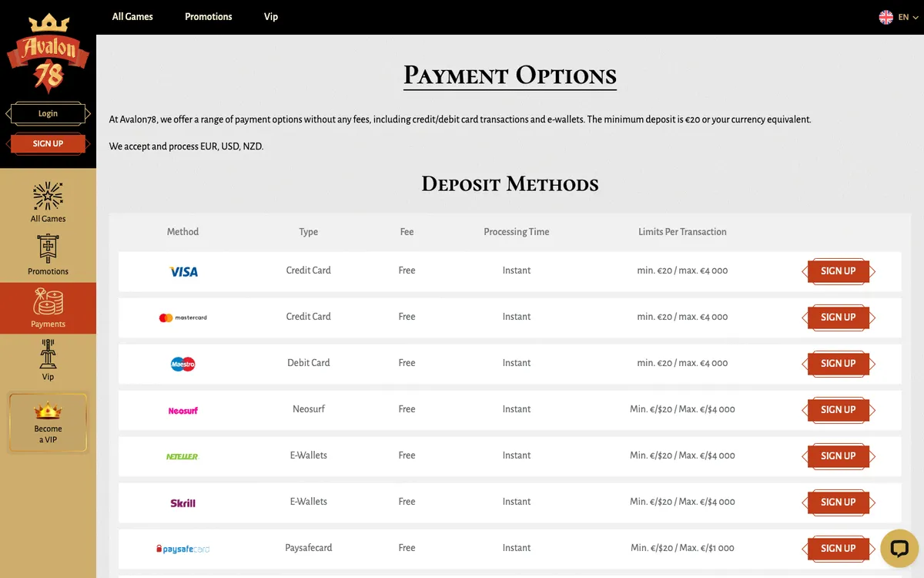Click the Fee column header

(x=407, y=231)
